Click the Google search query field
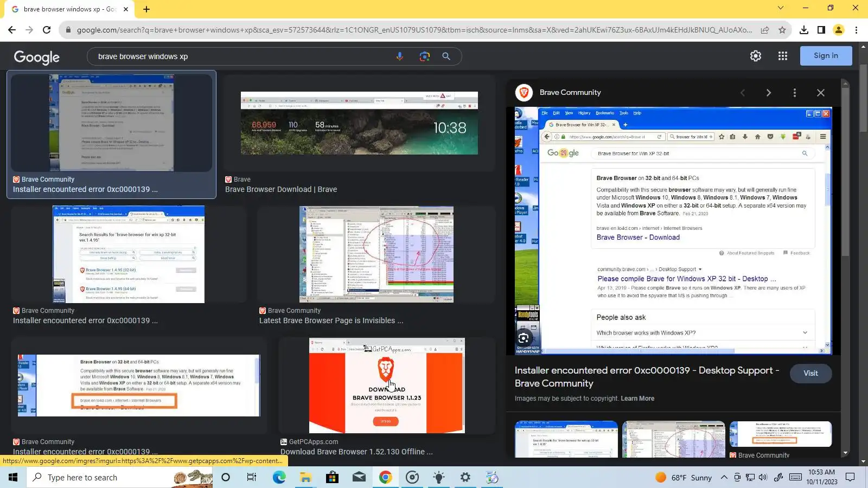868x488 pixels. tap(241, 56)
